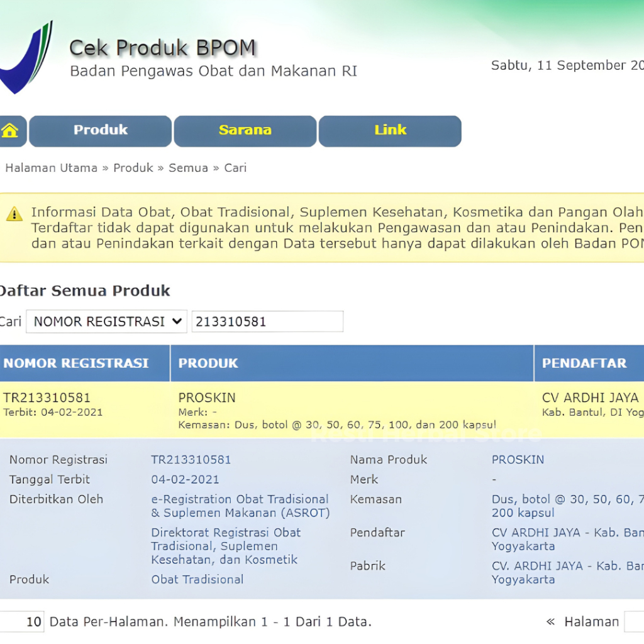
Task: Click the Halaman pagination label
Action: click(591, 622)
